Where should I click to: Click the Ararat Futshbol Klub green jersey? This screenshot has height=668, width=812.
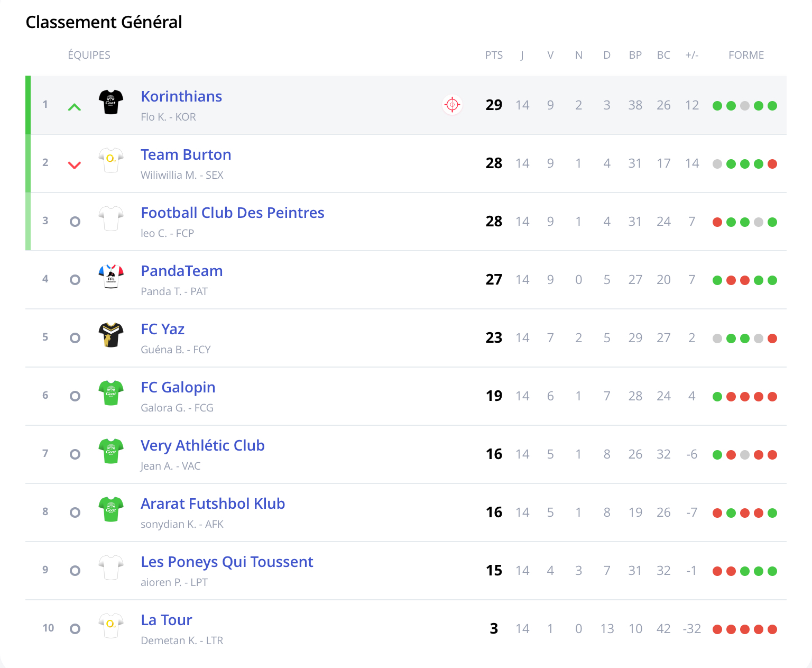click(111, 509)
